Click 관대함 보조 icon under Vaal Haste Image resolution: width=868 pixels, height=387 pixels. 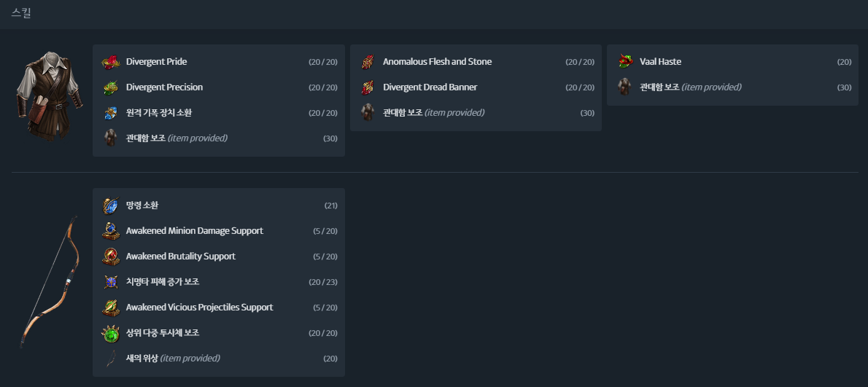coord(625,87)
